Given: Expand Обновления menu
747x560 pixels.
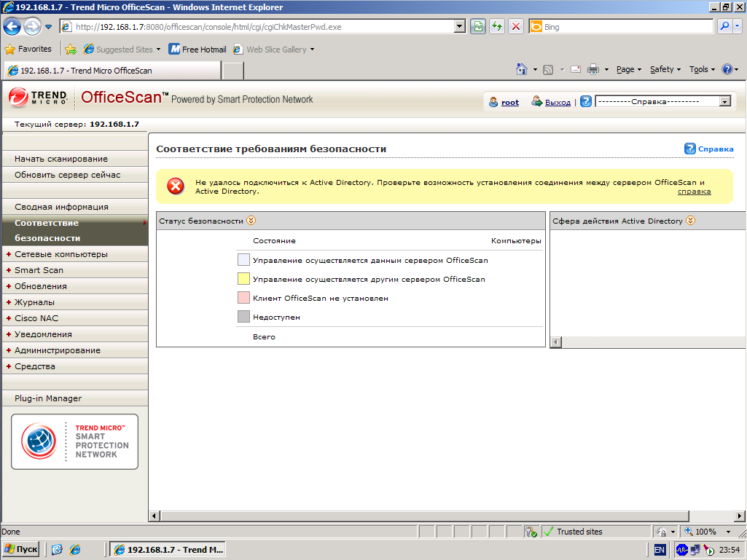Looking at the screenshot, I should pyautogui.click(x=75, y=286).
